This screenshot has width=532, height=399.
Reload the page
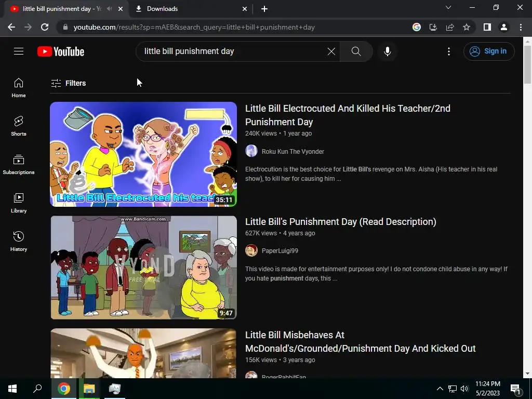[45, 27]
